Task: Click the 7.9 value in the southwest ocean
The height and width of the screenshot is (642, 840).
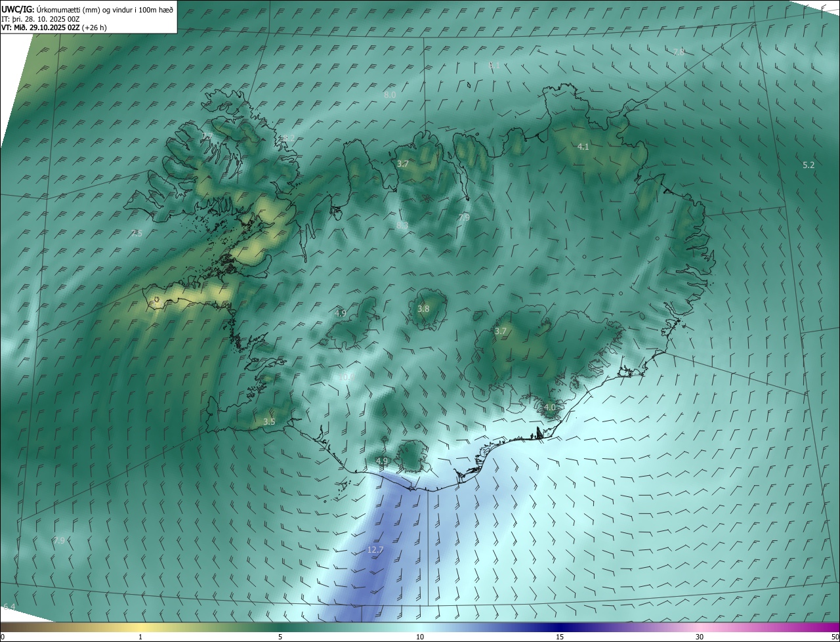Action: point(59,540)
